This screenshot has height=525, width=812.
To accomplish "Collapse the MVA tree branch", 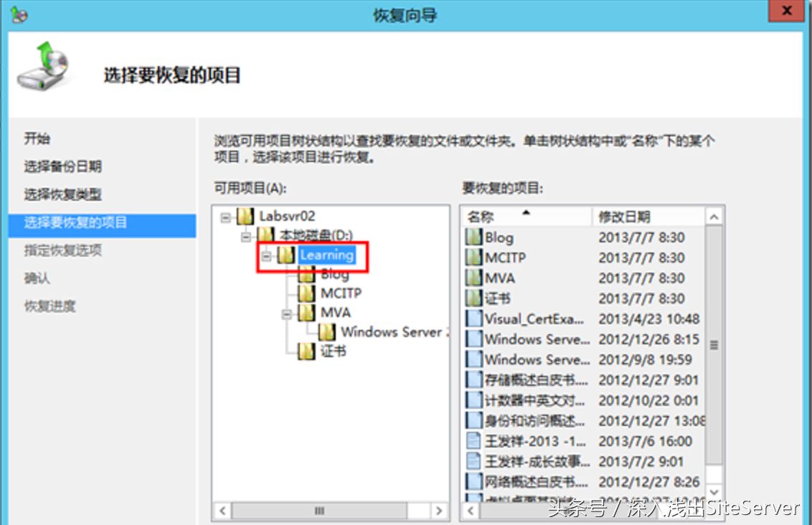I will tap(285, 313).
